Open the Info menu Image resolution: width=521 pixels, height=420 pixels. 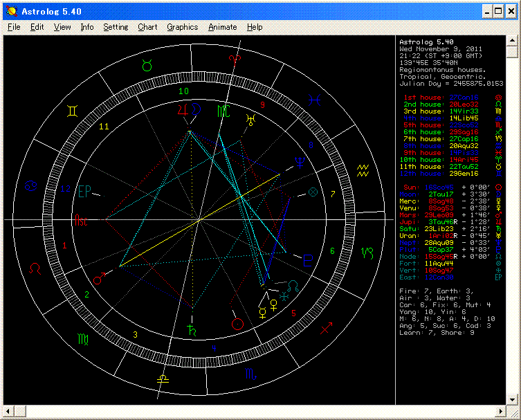[x=87, y=27]
